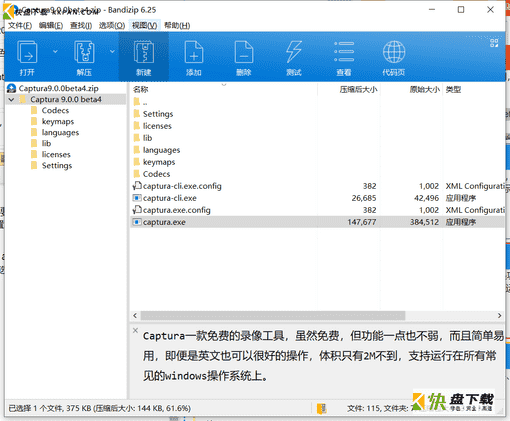Open the 编辑(E) menu
The width and height of the screenshot is (510, 421).
pyautogui.click(x=51, y=26)
